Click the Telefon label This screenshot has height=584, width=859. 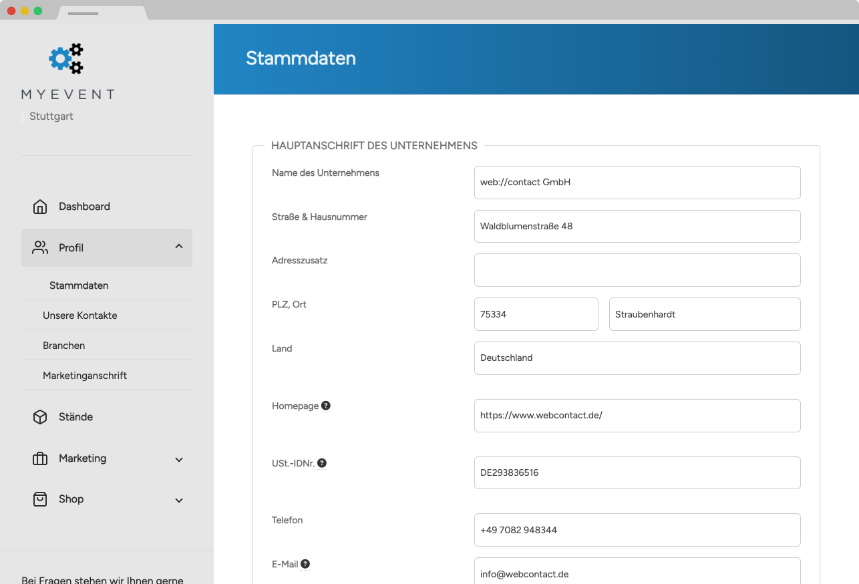coord(287,520)
